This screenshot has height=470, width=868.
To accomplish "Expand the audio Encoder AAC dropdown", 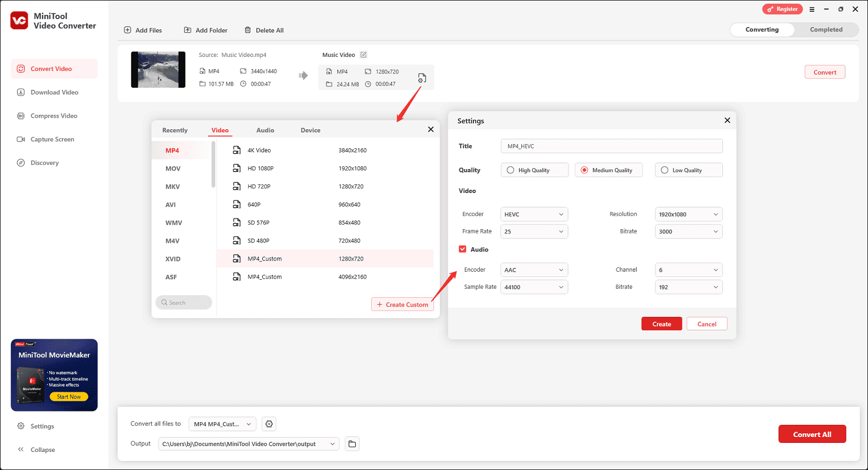I will point(534,270).
